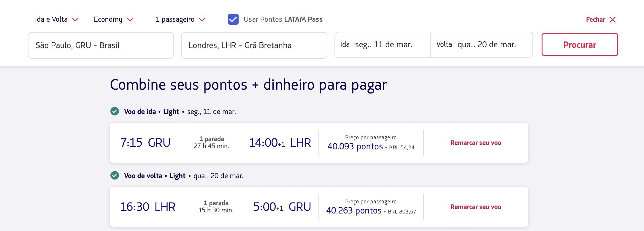Click the Fechar X close icon
The width and height of the screenshot is (644, 231).
coord(612,20)
